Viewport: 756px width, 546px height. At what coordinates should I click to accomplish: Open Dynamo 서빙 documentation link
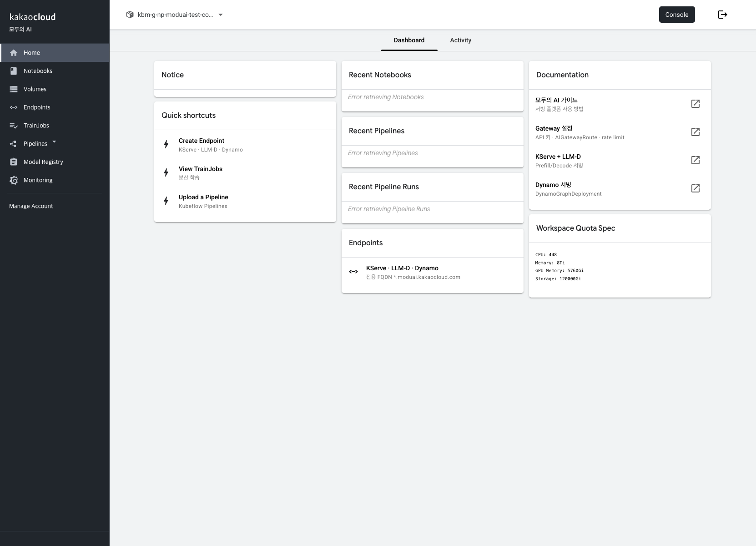click(x=620, y=188)
